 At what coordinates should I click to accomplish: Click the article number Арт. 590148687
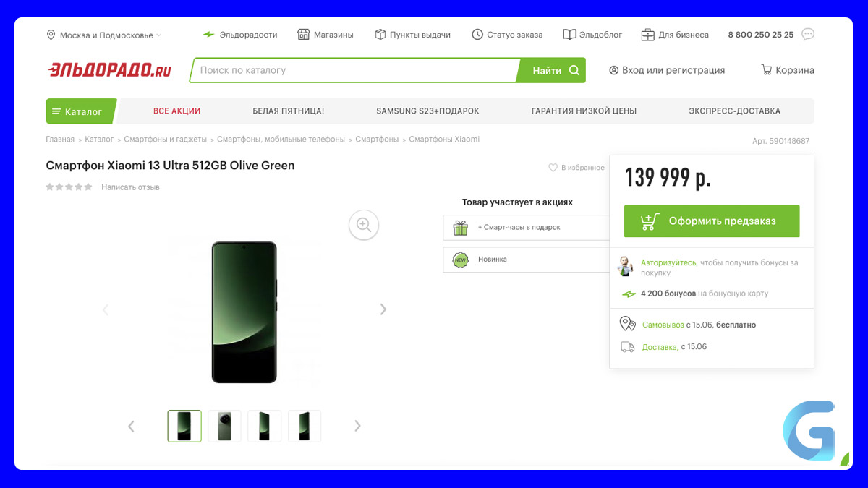(781, 141)
